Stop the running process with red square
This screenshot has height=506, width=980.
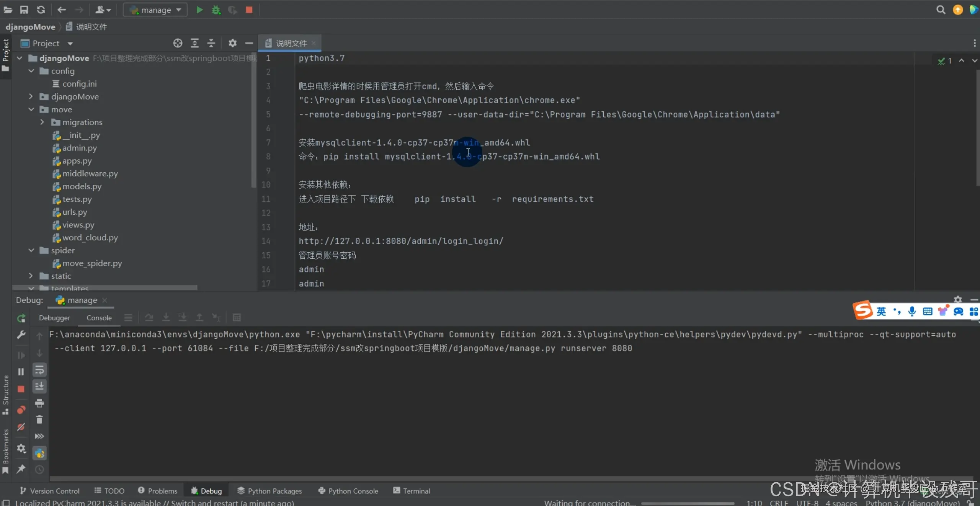click(249, 10)
